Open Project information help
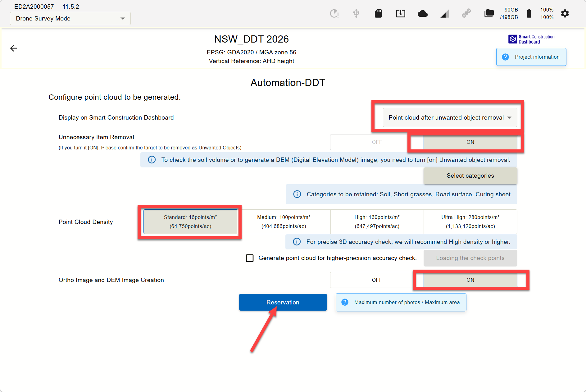 point(531,57)
